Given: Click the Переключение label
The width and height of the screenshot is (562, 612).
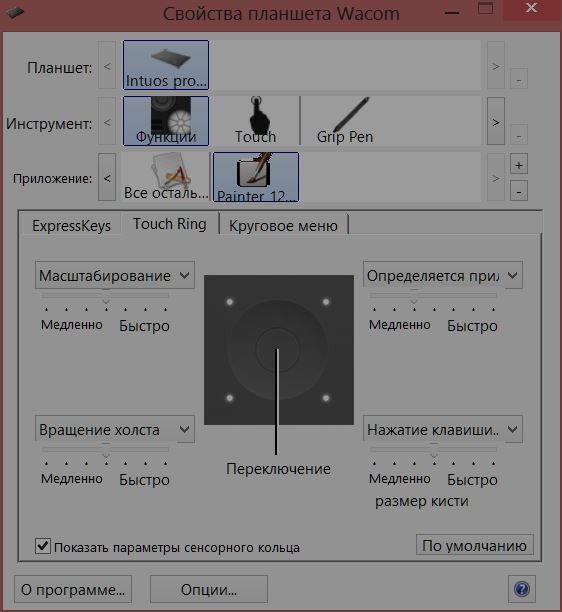Looking at the screenshot, I should pyautogui.click(x=278, y=469).
